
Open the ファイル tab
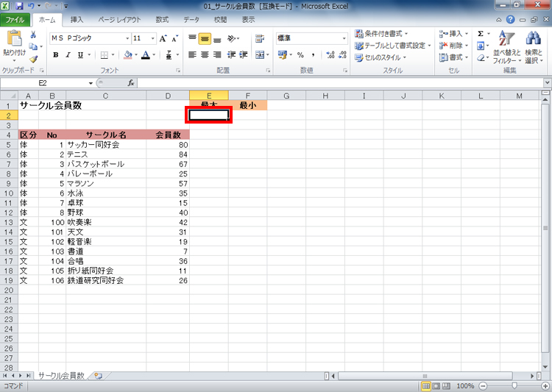[x=15, y=20]
